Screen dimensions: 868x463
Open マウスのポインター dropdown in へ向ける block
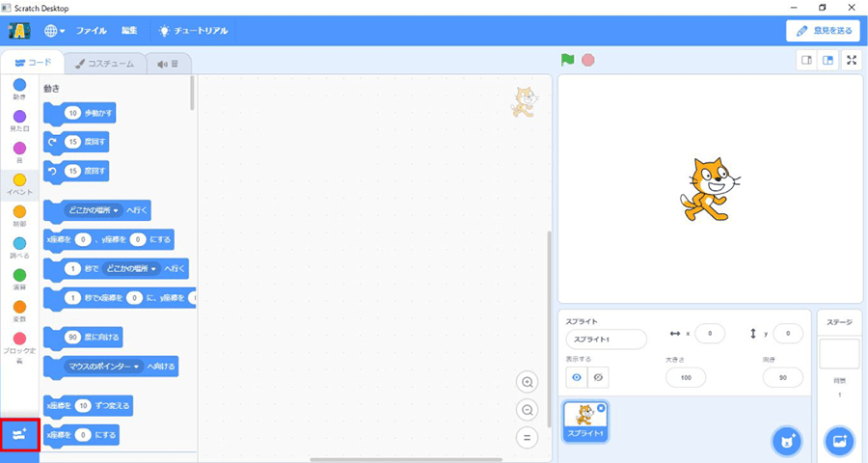(x=104, y=367)
